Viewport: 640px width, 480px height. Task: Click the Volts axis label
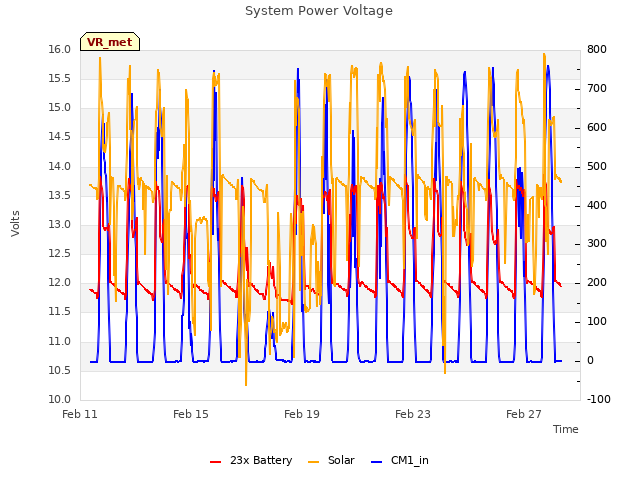16,224
